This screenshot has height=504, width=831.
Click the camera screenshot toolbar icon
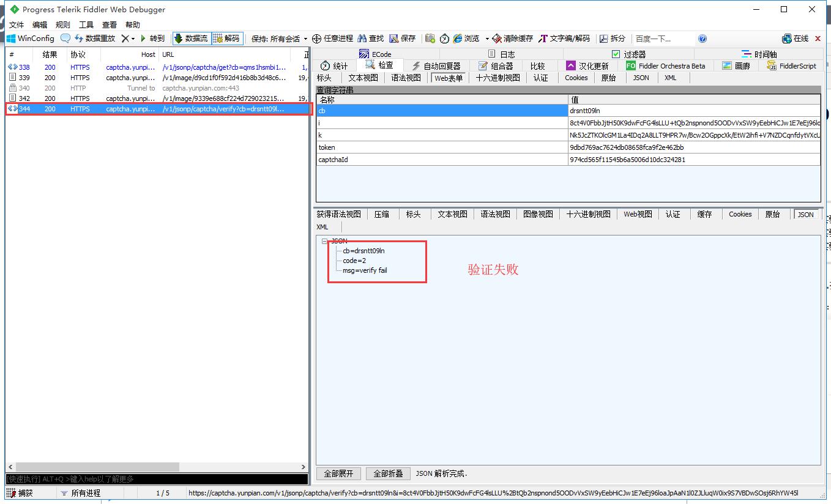[430, 39]
